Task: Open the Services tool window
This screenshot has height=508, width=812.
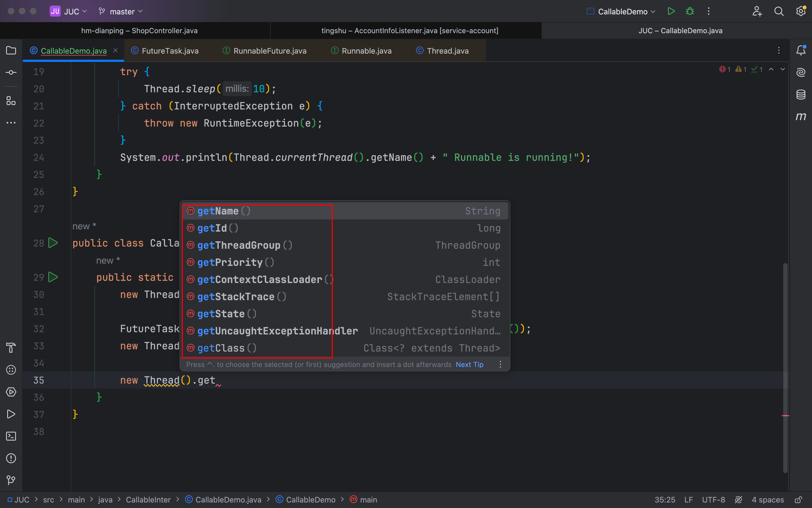Action: [11, 392]
